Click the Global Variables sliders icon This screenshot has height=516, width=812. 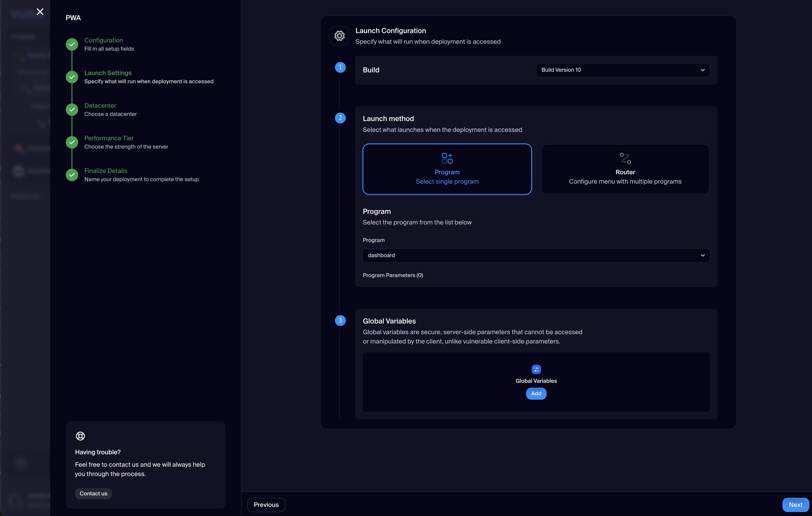[x=536, y=369]
